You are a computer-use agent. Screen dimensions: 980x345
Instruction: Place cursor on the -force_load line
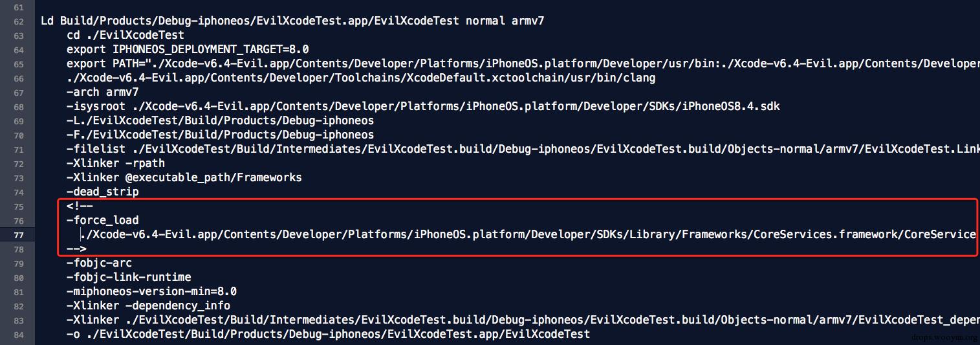(x=102, y=221)
